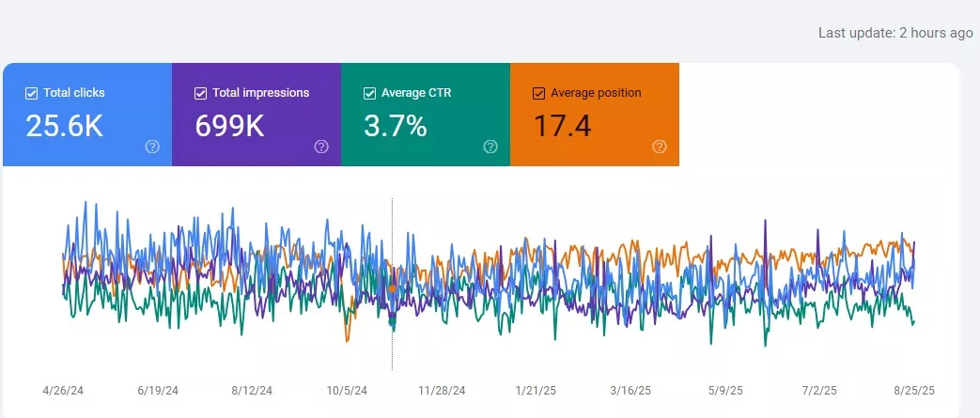Click the 1/21/25 axis date label
This screenshot has width=980, height=418.
pos(536,390)
